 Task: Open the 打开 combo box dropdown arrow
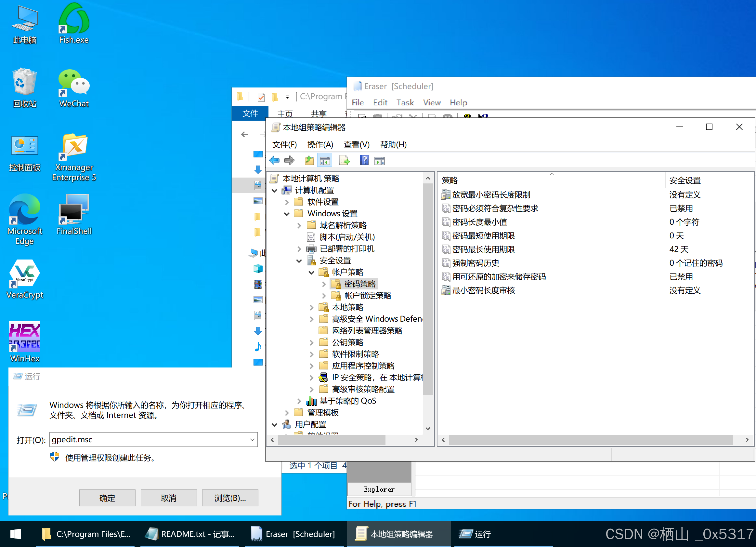[252, 440]
